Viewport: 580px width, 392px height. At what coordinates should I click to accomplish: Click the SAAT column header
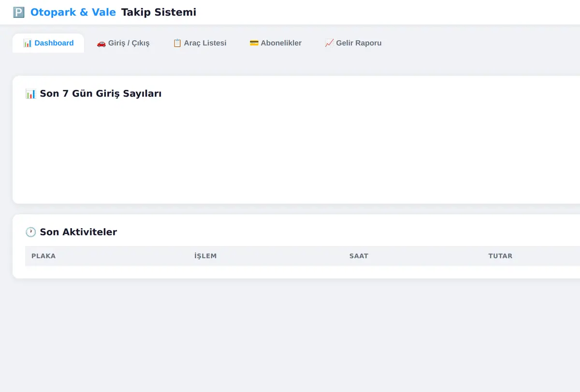coord(359,256)
